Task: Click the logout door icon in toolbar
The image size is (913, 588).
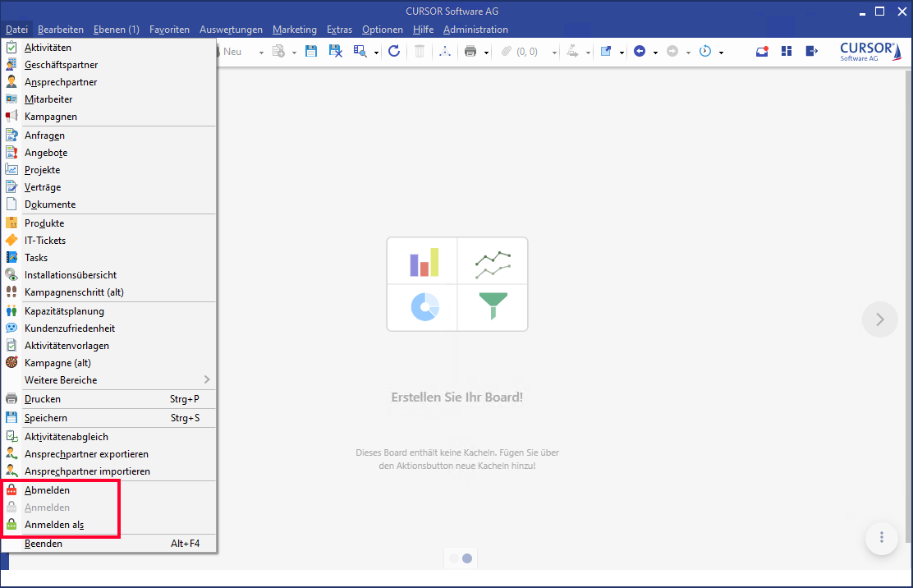Action: (811, 52)
